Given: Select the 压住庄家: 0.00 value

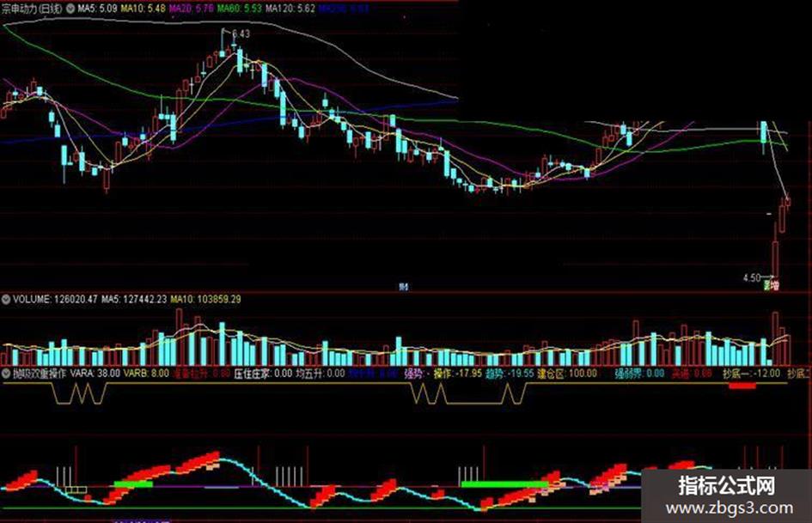Looking at the screenshot, I should [263, 373].
